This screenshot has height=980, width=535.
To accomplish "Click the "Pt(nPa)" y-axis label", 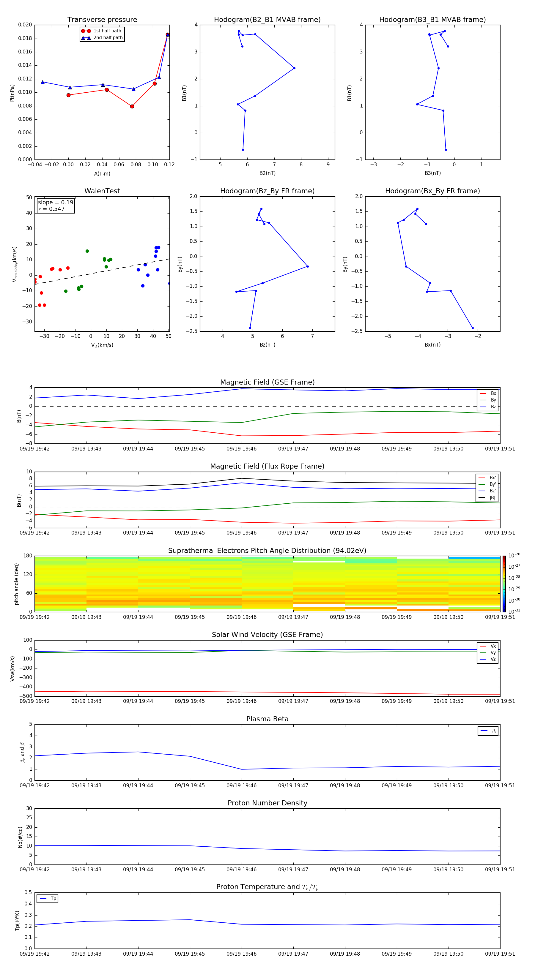I will tap(12, 93).
